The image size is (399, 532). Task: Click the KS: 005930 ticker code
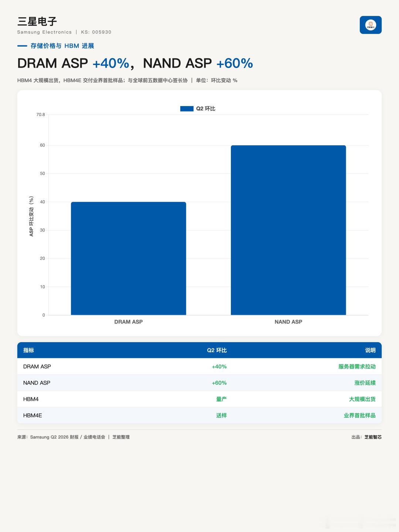(x=96, y=32)
